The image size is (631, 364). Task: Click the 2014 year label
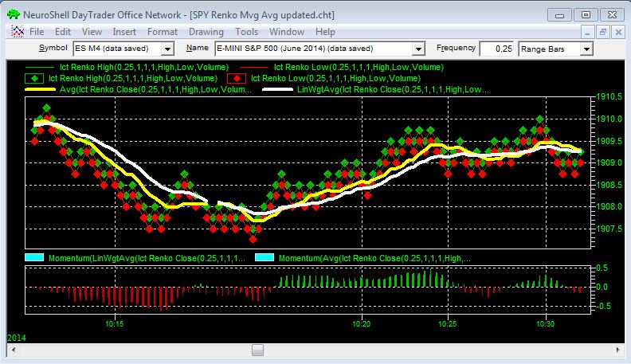point(17,338)
